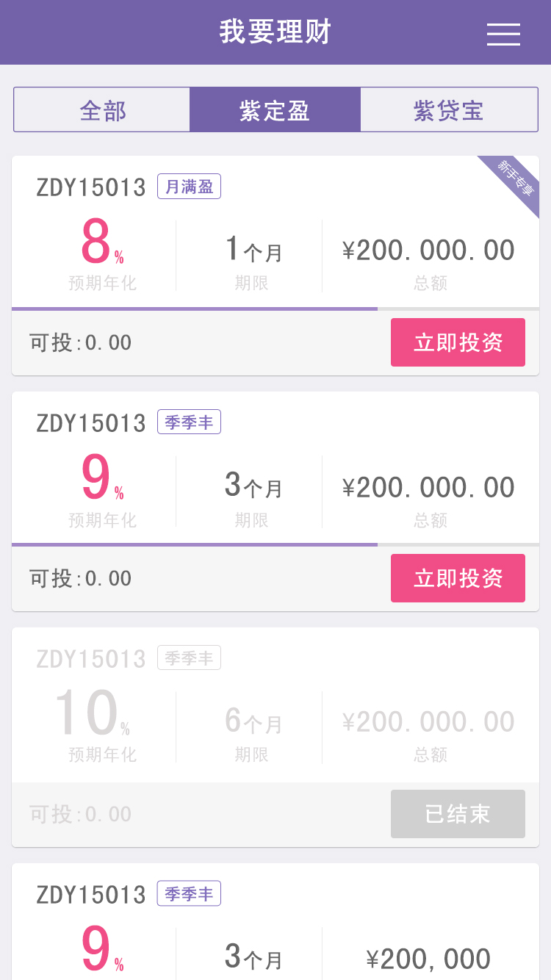This screenshot has width=551, height=980.
Task: Click the greyed 季季丰 tag on the ended card
Action: click(189, 658)
